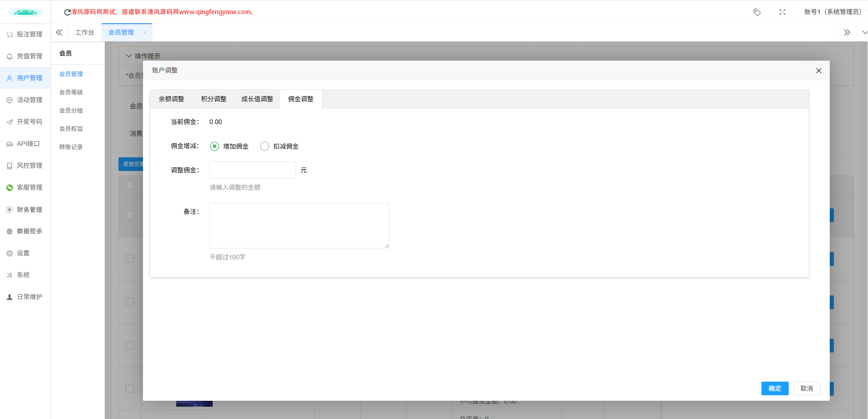Click the 确定 button
Image resolution: width=868 pixels, height=419 pixels.
click(x=775, y=388)
